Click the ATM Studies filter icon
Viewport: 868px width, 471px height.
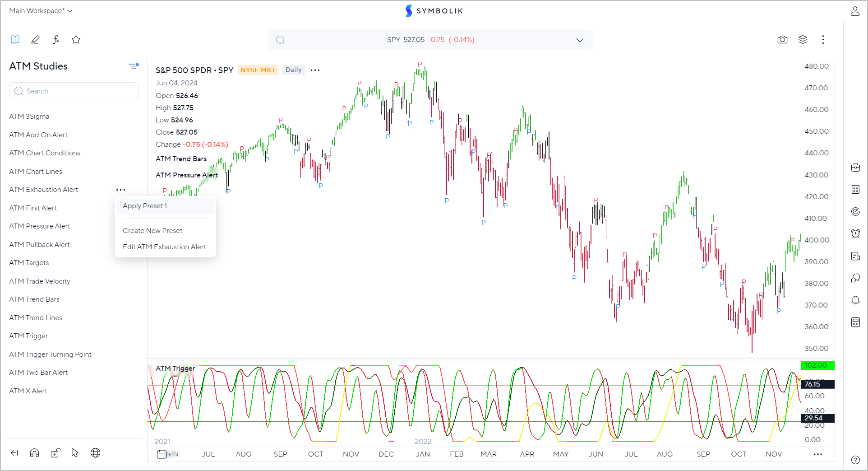tap(134, 66)
